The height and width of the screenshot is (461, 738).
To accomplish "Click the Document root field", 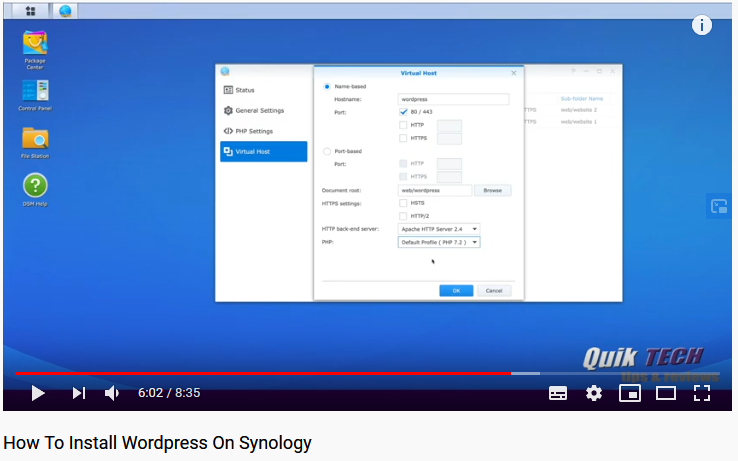I will (x=434, y=190).
